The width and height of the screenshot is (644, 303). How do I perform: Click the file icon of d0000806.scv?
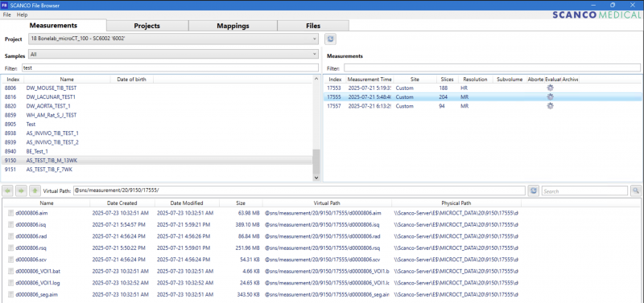pyautogui.click(x=11, y=260)
